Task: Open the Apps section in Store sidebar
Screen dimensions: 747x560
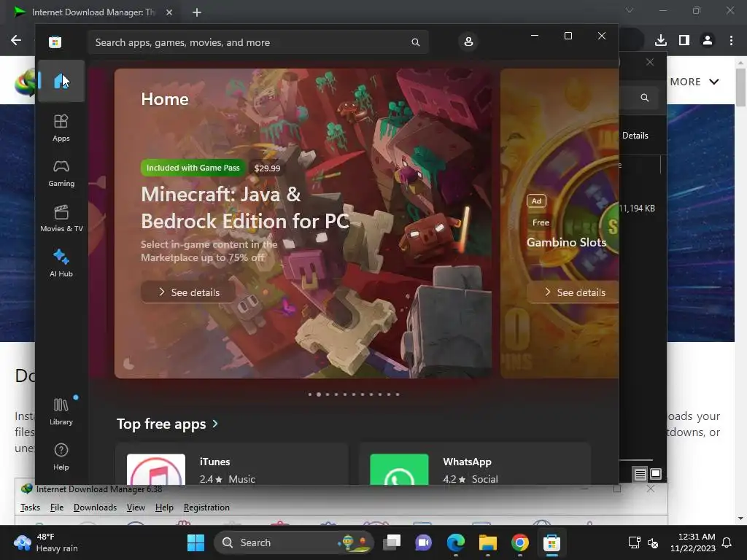Action: pyautogui.click(x=61, y=128)
